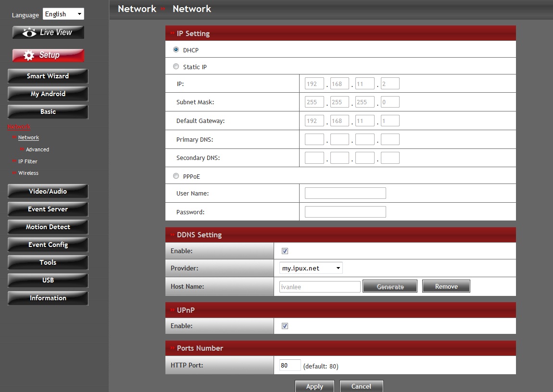Click the Host Name input field
553x392 pixels.
320,287
